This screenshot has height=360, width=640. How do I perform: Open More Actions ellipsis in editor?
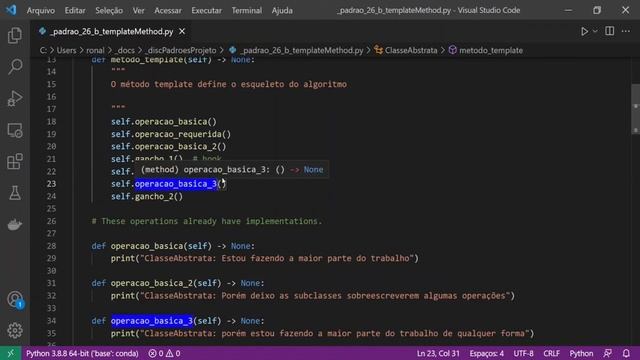(x=626, y=31)
